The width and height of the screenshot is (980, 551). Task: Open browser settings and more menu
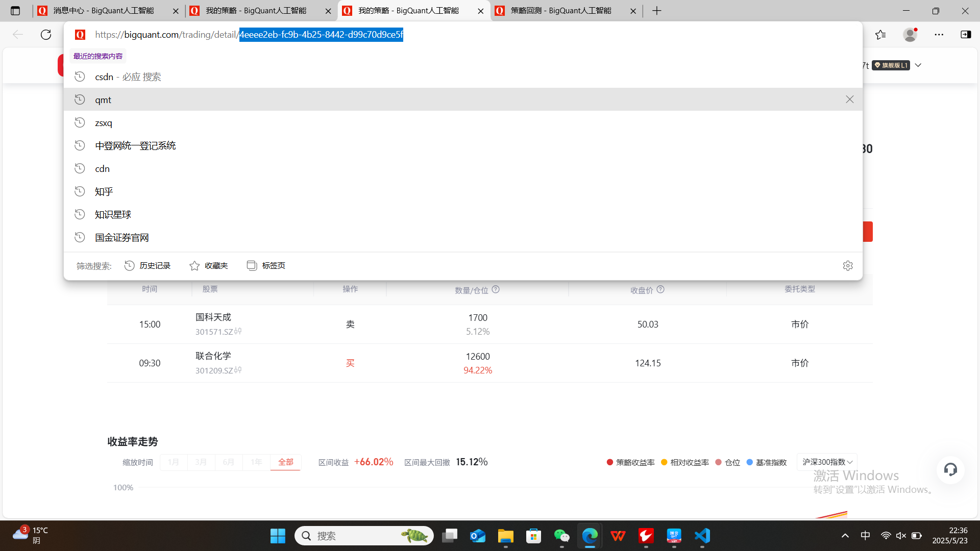pos(939,35)
